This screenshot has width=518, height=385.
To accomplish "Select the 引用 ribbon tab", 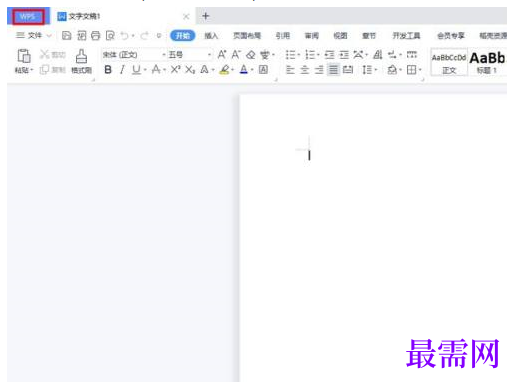I will 283,35.
